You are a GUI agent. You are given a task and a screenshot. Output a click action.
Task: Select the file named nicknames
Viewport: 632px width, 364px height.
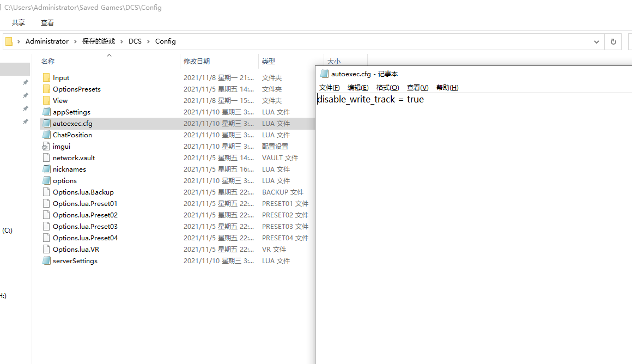69,169
